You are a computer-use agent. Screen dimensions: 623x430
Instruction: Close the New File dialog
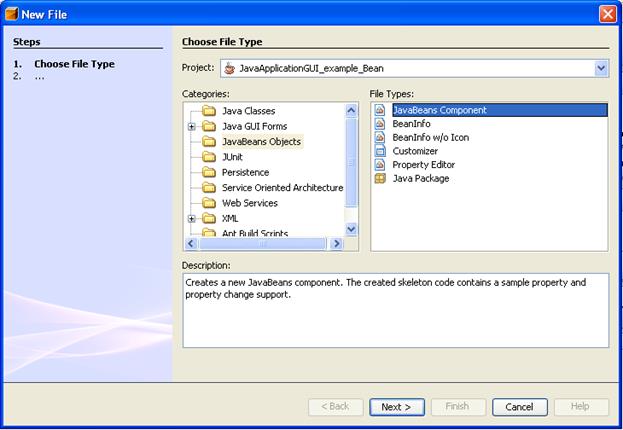(607, 13)
